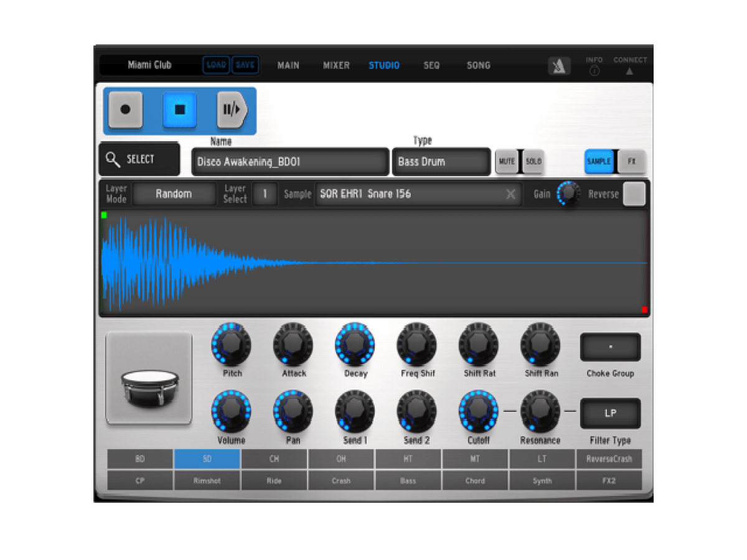Click the SELECT magnifier button
The height and width of the screenshot is (560, 747).
click(139, 160)
